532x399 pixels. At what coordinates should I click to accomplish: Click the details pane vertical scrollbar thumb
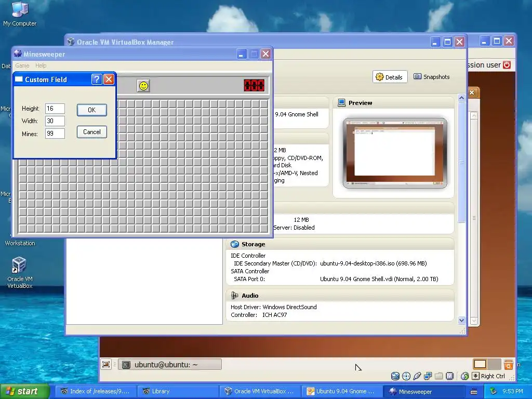click(x=461, y=162)
